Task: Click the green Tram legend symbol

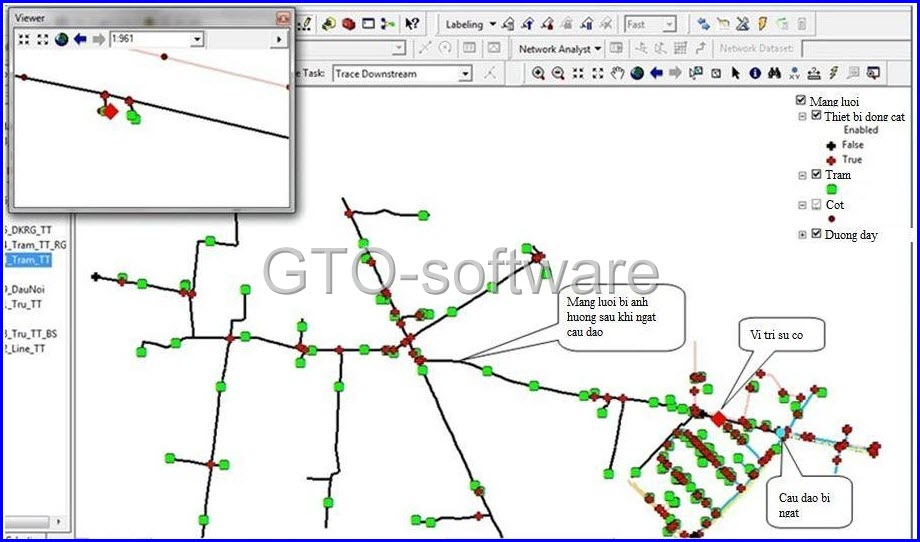Action: 831,189
